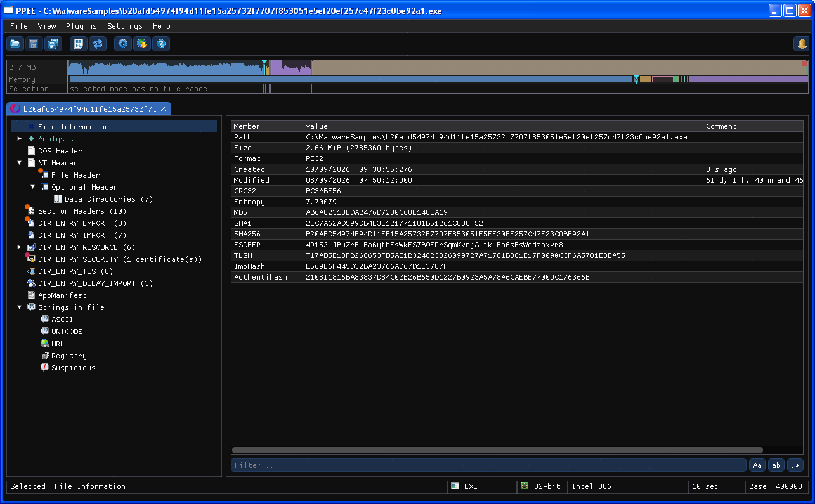Click the hex document toolbar icon

79,44
